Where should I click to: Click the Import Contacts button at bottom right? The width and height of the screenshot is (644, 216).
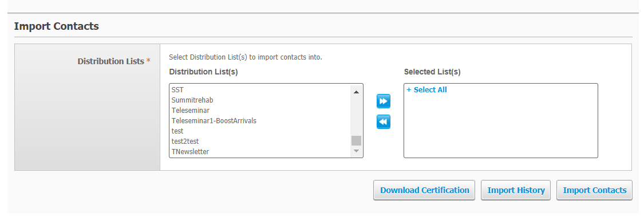pyautogui.click(x=594, y=190)
